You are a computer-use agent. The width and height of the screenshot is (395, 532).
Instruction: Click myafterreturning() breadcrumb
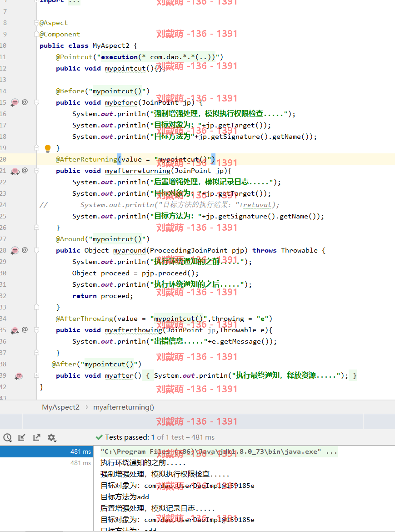[124, 407]
